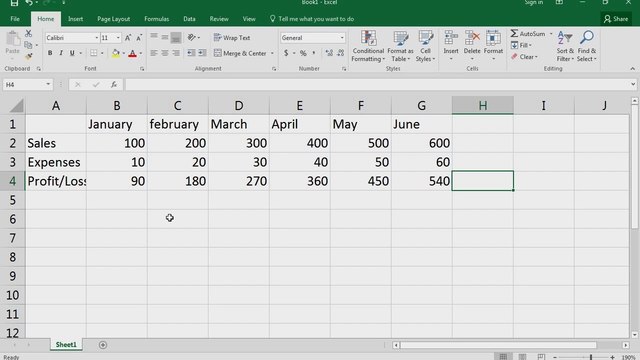Click the Orientation text angle icon
Screen dimensions: 640x360
point(191,37)
